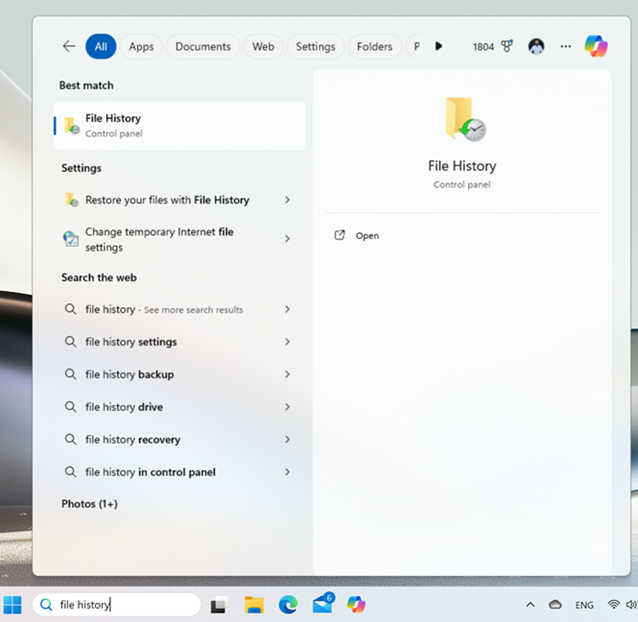Open the Mail app on taskbar

coord(323,603)
